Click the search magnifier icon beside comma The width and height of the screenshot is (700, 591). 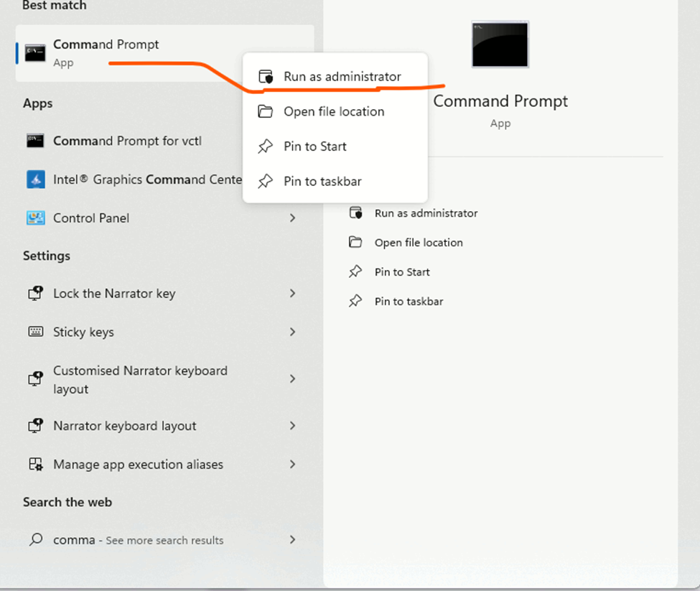[x=34, y=539]
